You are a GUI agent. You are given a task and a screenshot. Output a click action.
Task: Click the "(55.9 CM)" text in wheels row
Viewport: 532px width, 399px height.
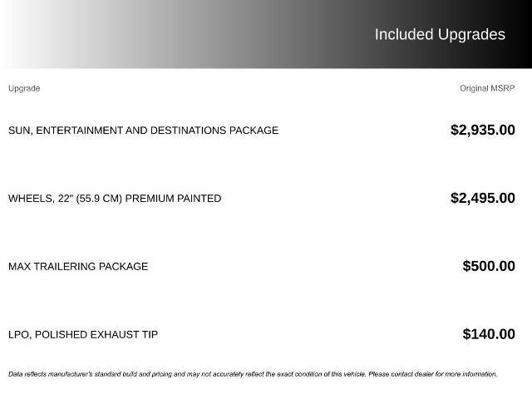[x=99, y=199]
